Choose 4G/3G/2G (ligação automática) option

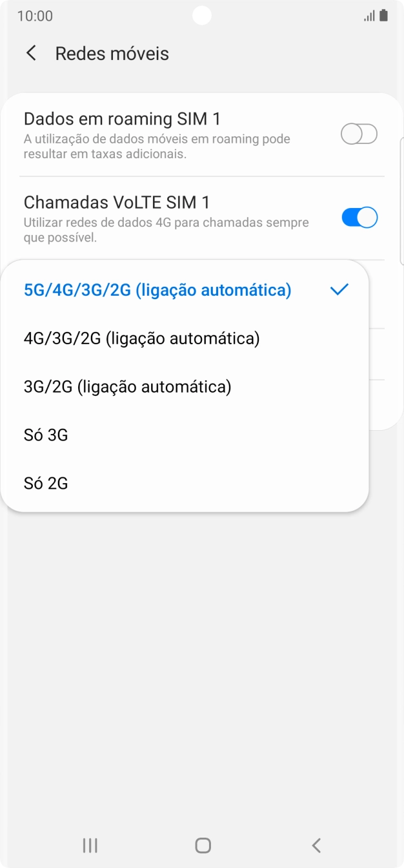141,338
